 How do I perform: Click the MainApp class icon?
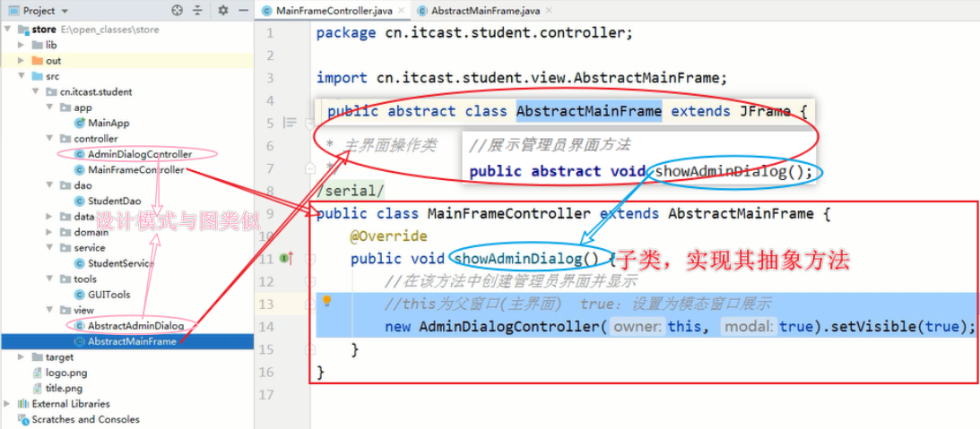80,123
